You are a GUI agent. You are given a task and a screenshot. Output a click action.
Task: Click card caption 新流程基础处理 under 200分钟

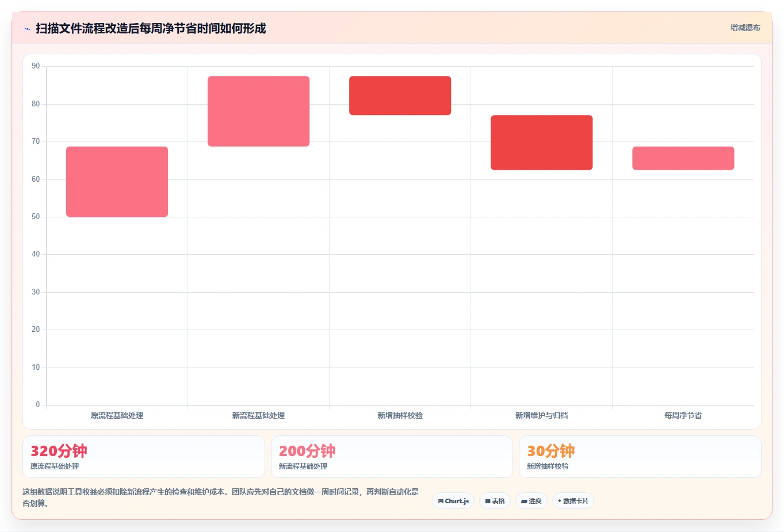pyautogui.click(x=303, y=466)
